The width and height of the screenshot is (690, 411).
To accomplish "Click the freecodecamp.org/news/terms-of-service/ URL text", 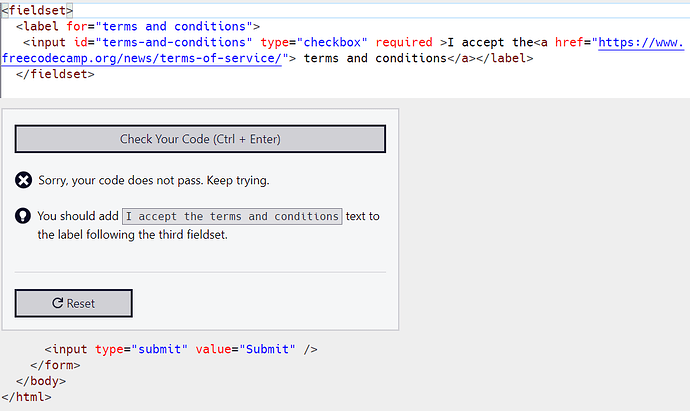I will pos(141,58).
